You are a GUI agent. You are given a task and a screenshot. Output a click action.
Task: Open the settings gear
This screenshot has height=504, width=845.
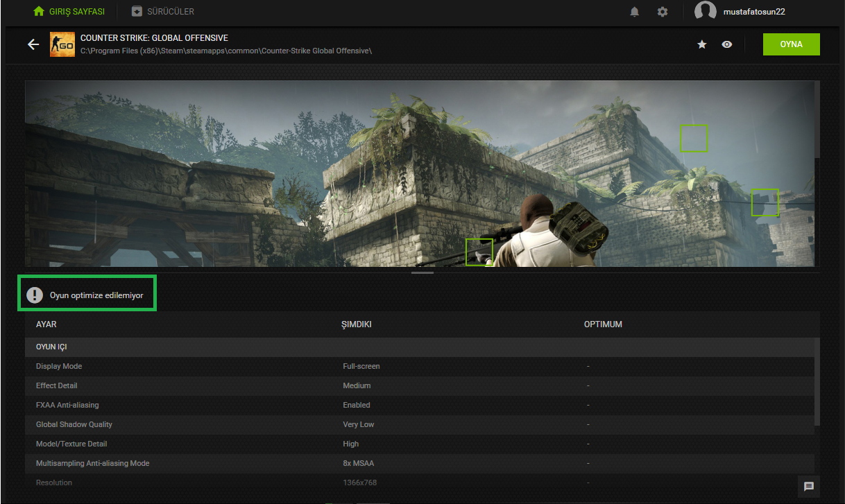(663, 12)
